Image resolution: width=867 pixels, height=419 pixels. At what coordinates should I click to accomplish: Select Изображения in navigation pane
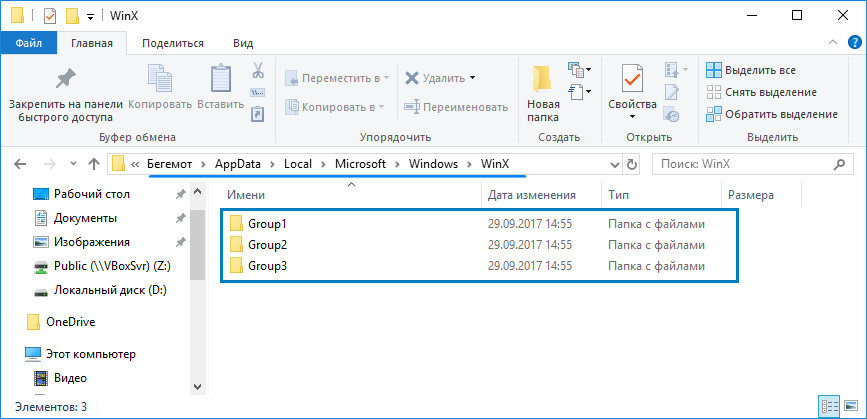coord(91,242)
